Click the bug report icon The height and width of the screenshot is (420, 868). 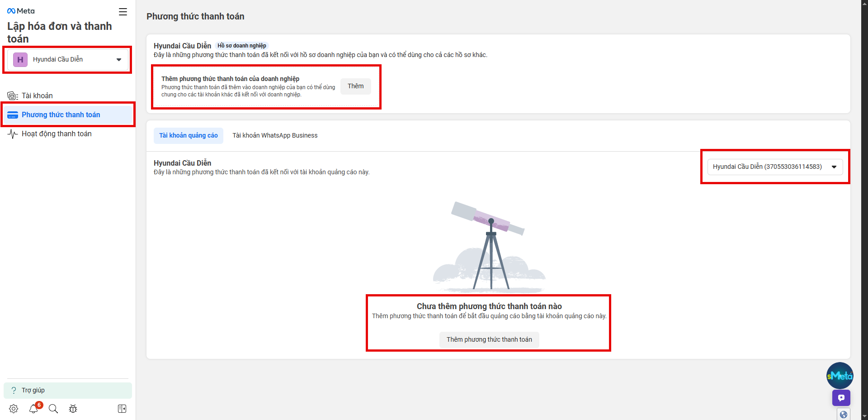(73, 409)
